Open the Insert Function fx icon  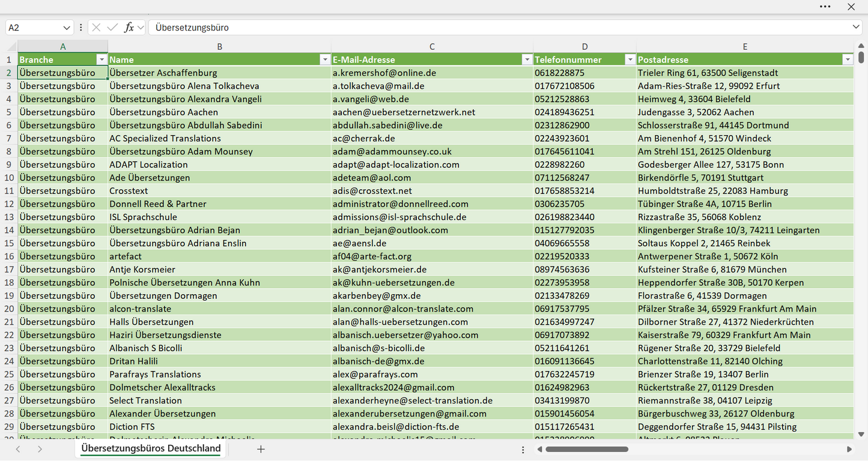point(129,28)
